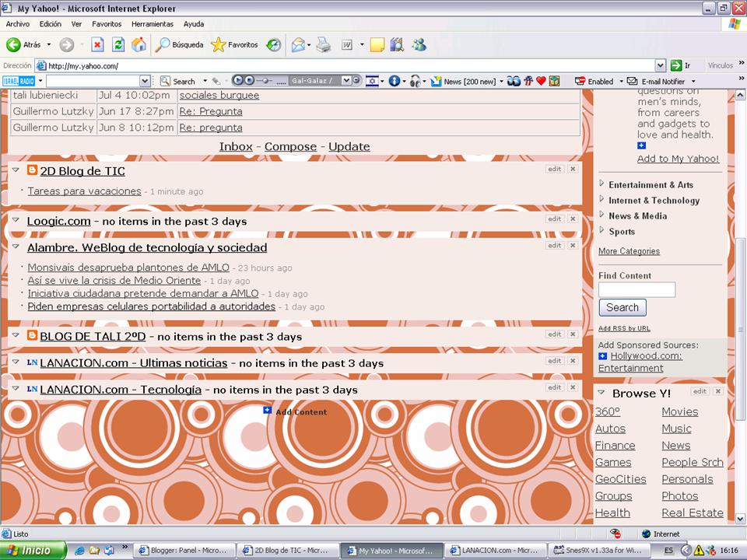Open the Edición menu
Image resolution: width=747 pixels, height=560 pixels.
50,24
